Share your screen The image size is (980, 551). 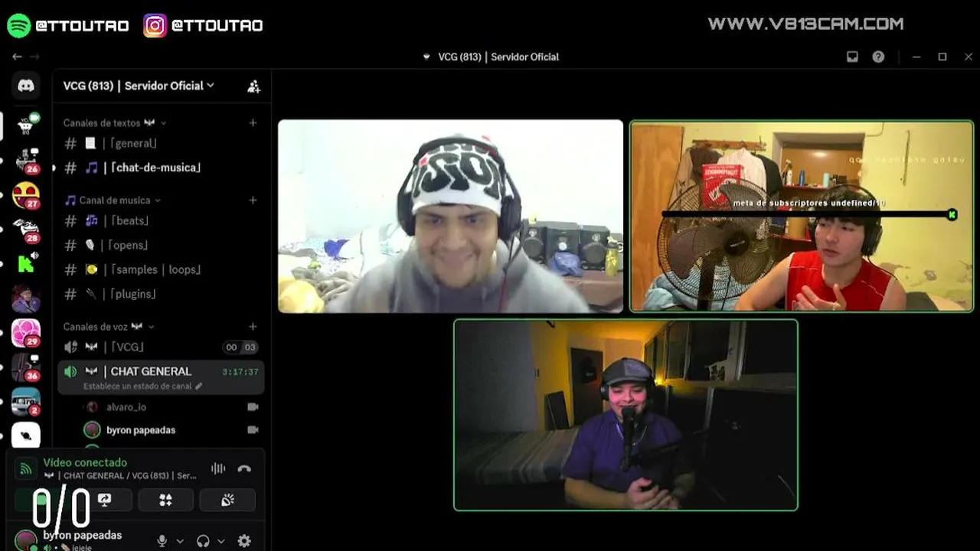click(104, 500)
